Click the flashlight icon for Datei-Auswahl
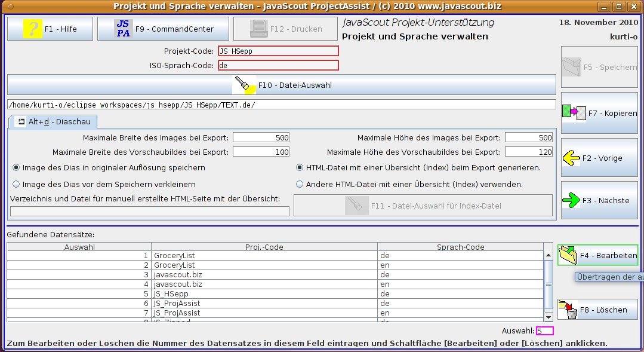 click(245, 85)
